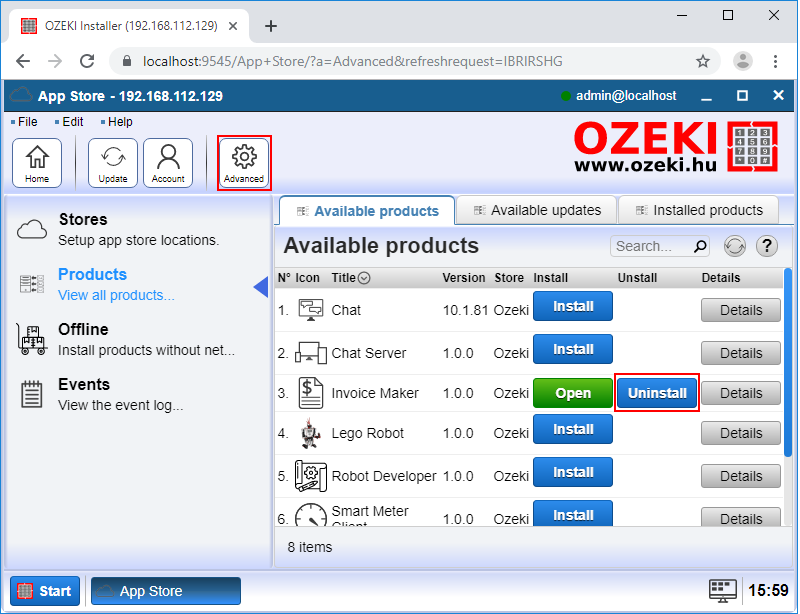This screenshot has width=800, height=614.
Task: Install the Lego Robot product
Action: click(573, 429)
